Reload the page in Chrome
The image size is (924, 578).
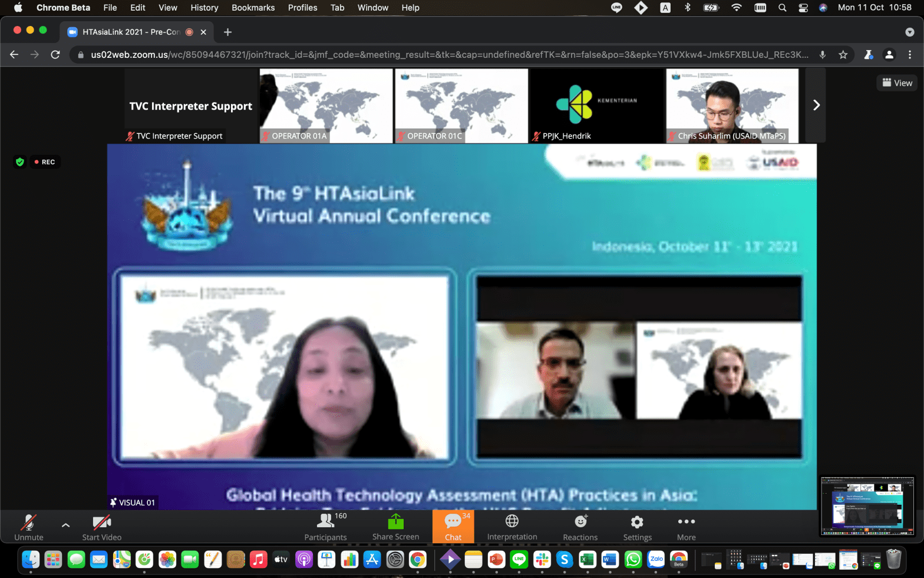pyautogui.click(x=55, y=55)
